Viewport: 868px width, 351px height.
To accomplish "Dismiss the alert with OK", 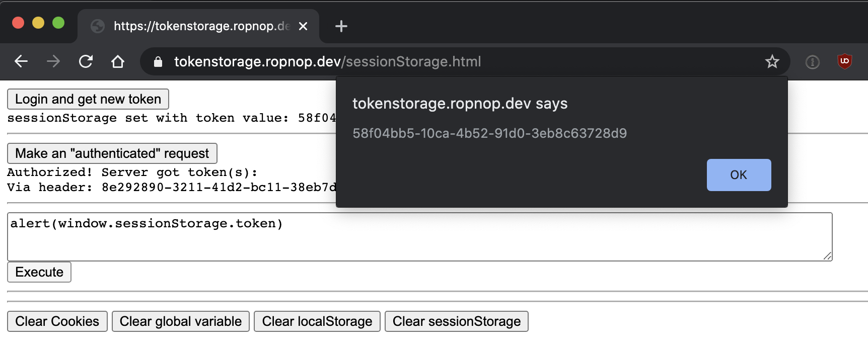I will coord(739,175).
